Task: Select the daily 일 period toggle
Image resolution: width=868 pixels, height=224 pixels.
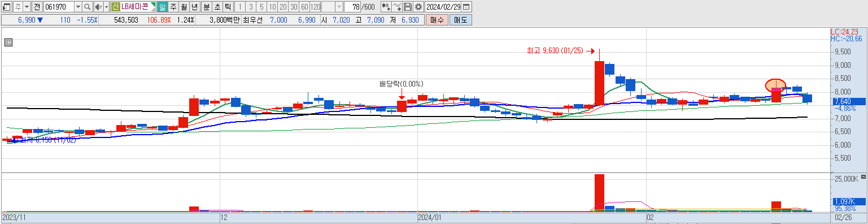Action: pos(162,7)
